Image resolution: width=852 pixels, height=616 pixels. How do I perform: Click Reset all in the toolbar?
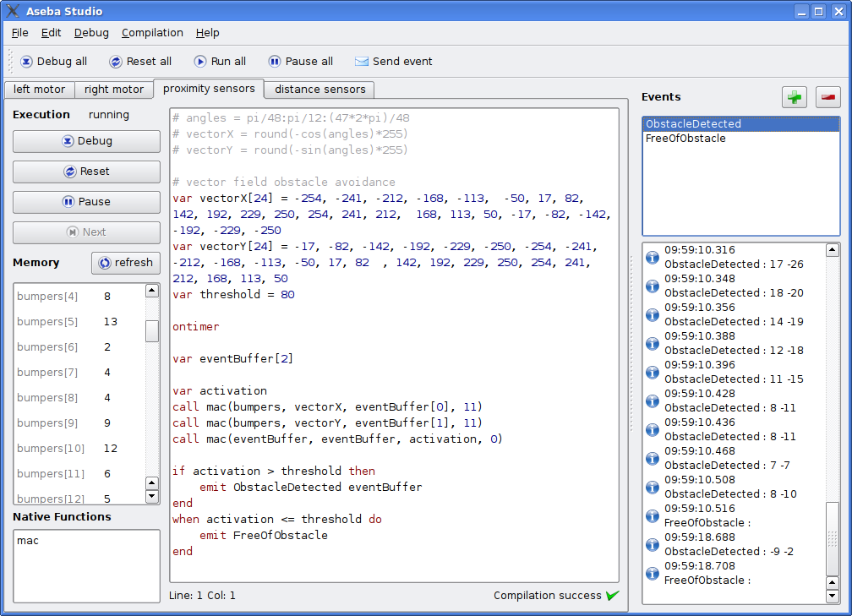coord(140,62)
